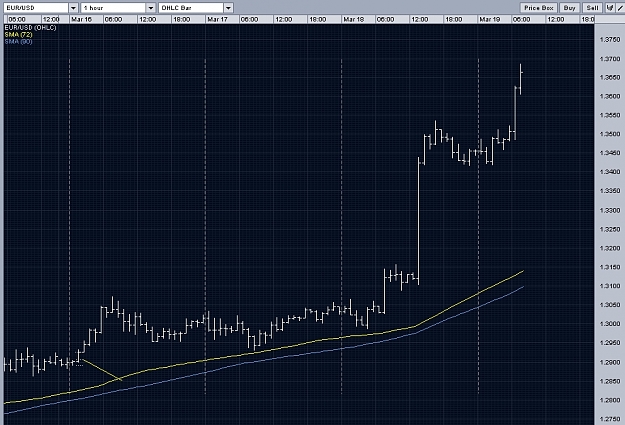Click the 1.3250 price axis label
The width and height of the screenshot is (625, 425).
pos(610,229)
